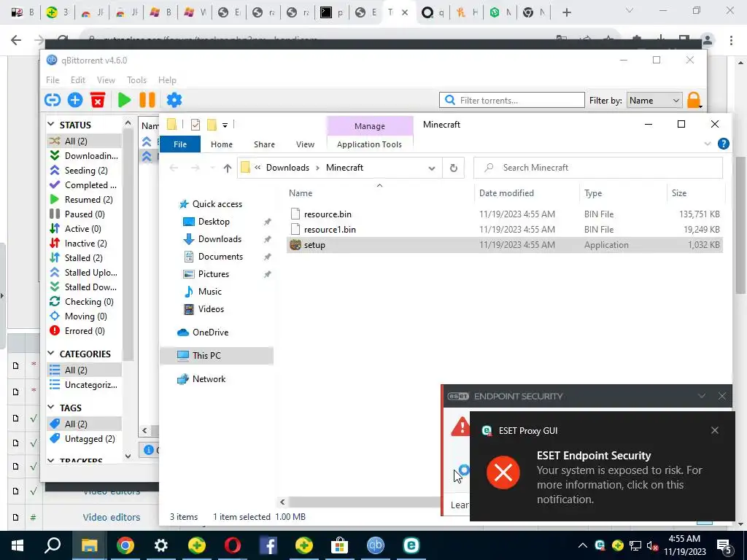Open Application Tools ribbon tab
747x560 pixels.
coord(369,144)
